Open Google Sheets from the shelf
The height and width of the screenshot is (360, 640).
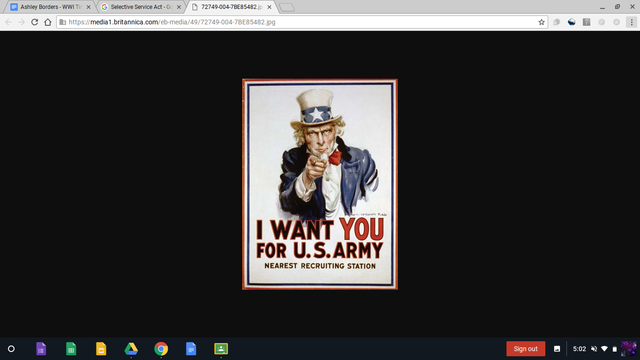point(71,349)
